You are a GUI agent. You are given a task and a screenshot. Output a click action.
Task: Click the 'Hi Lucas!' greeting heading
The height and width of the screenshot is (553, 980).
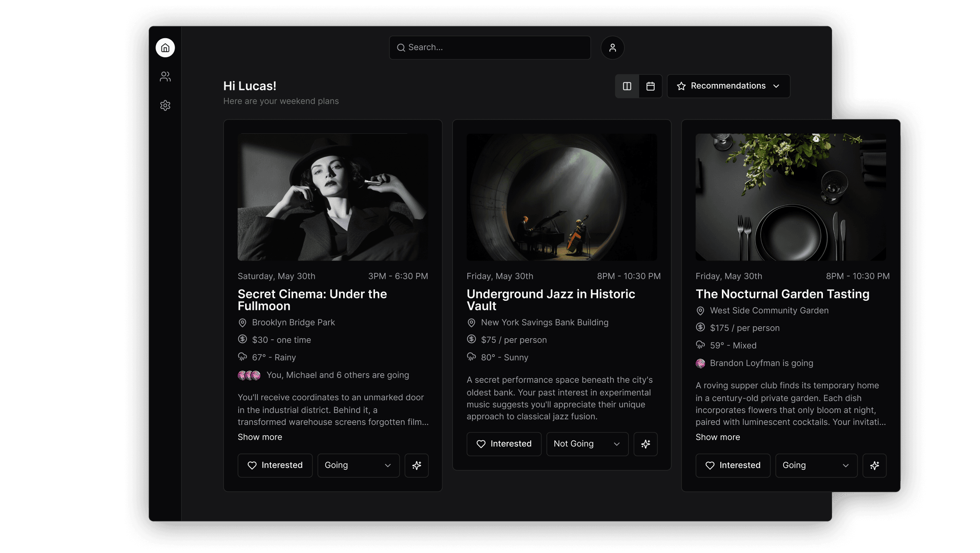coord(250,86)
